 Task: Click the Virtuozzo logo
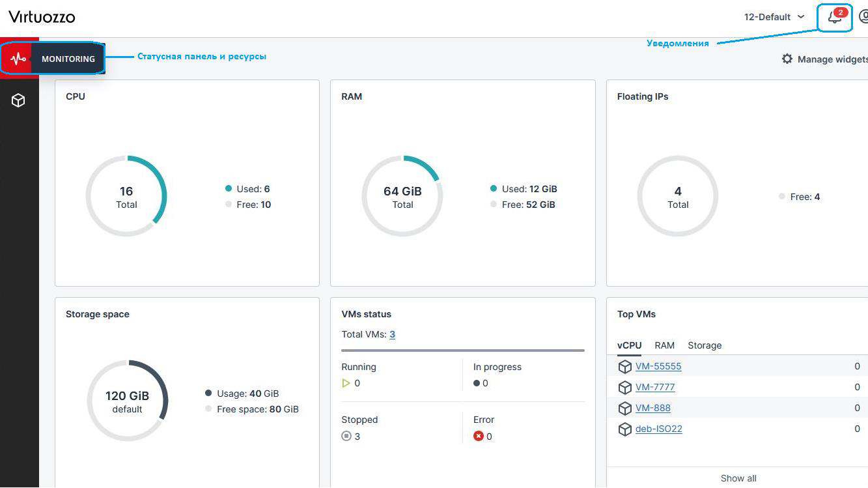[x=42, y=17]
